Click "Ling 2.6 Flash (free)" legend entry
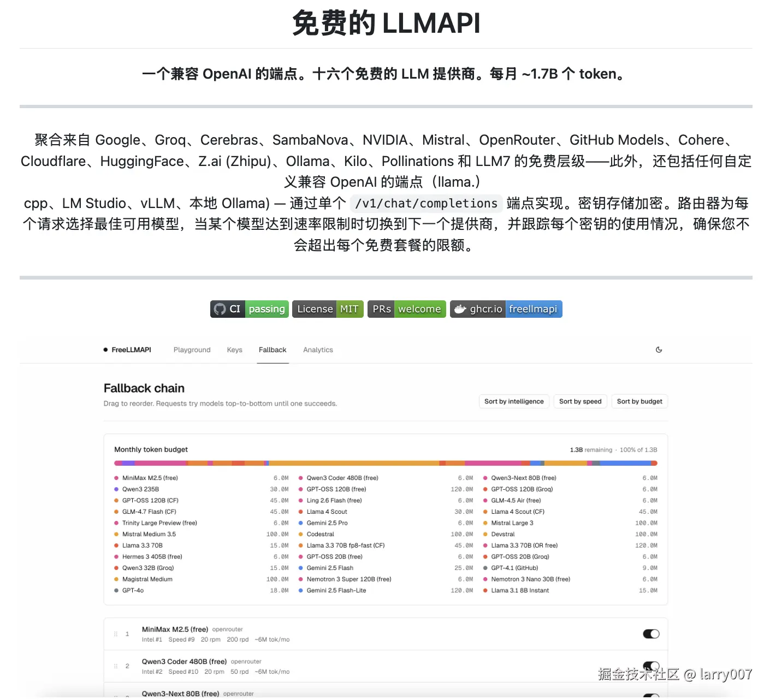This screenshot has width=770, height=700. [x=334, y=501]
